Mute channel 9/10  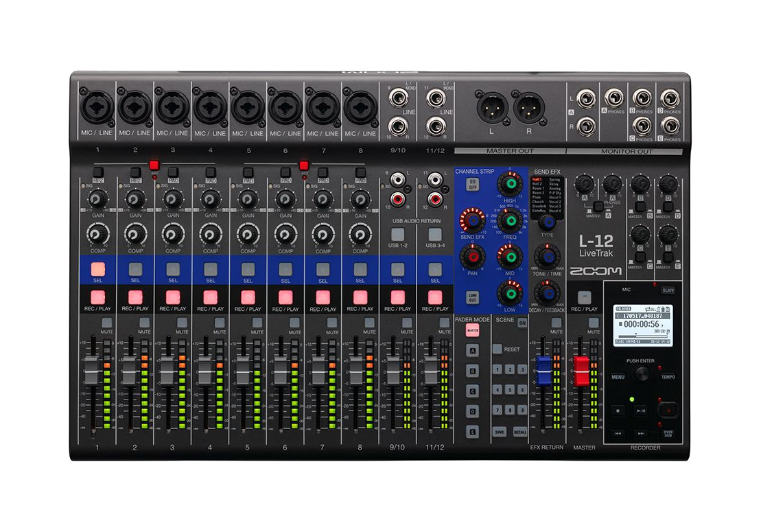pyautogui.click(x=407, y=323)
